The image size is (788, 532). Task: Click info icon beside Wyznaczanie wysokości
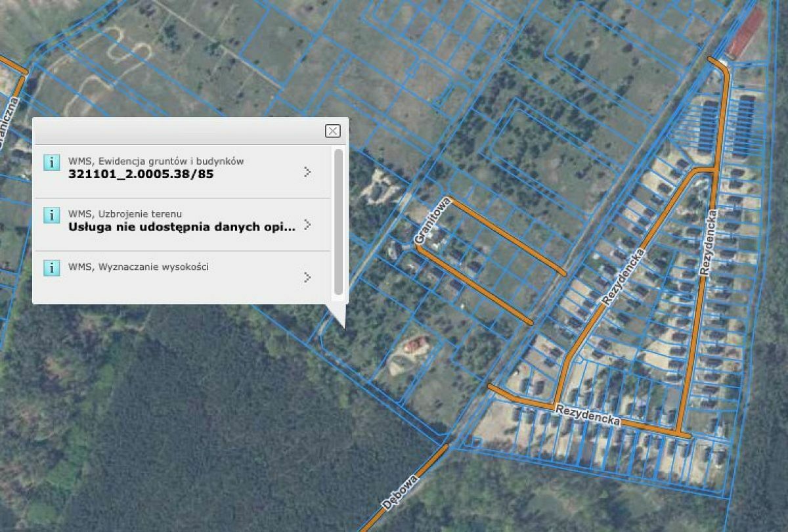[51, 267]
